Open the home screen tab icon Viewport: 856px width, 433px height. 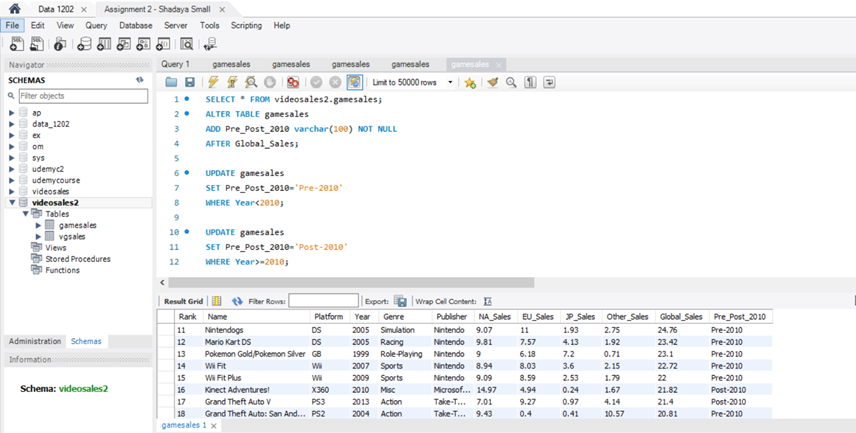pos(14,9)
